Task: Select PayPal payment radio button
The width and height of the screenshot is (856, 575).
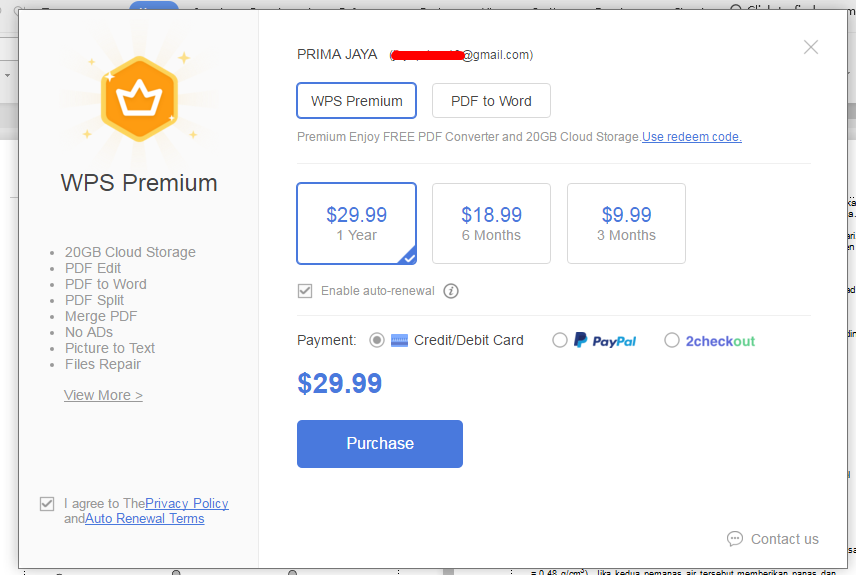Action: click(x=560, y=340)
